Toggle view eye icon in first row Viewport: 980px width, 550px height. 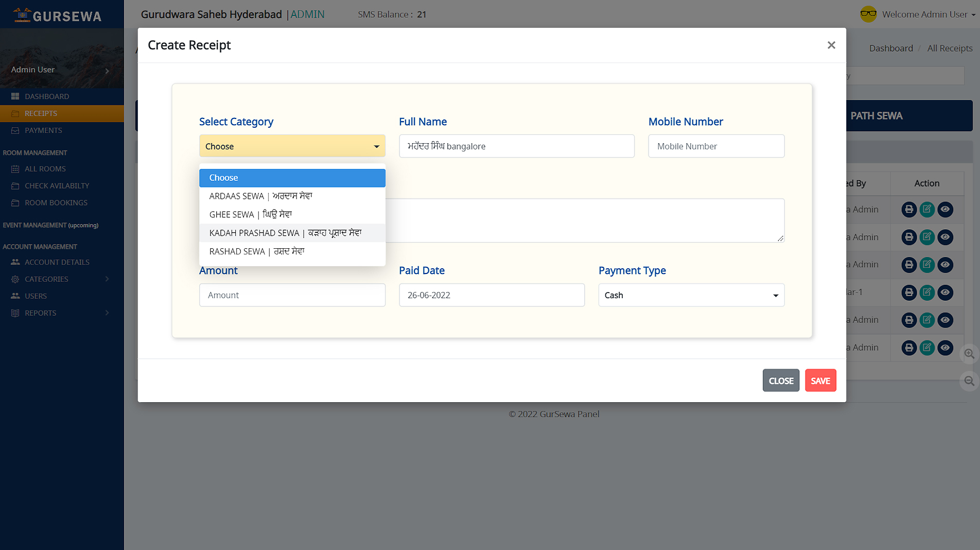[x=945, y=210]
